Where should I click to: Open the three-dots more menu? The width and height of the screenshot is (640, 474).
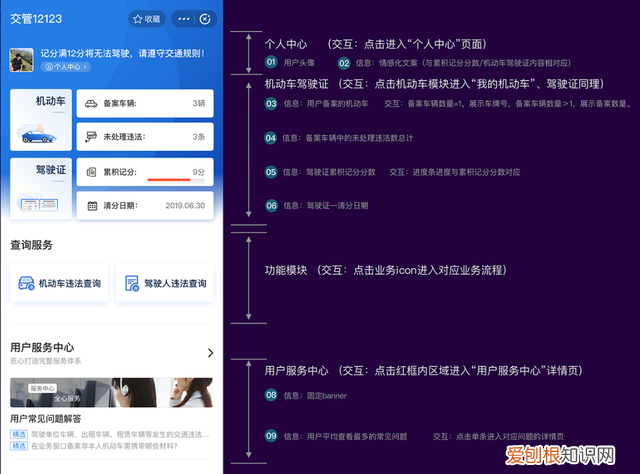tap(184, 19)
